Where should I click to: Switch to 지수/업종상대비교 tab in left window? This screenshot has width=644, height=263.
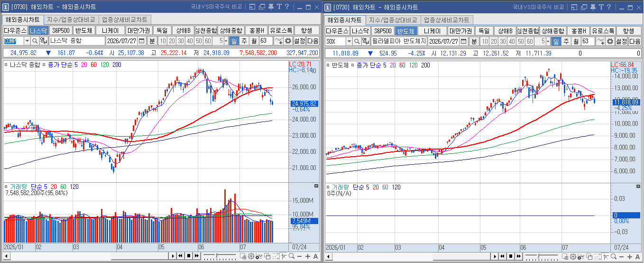click(x=71, y=19)
